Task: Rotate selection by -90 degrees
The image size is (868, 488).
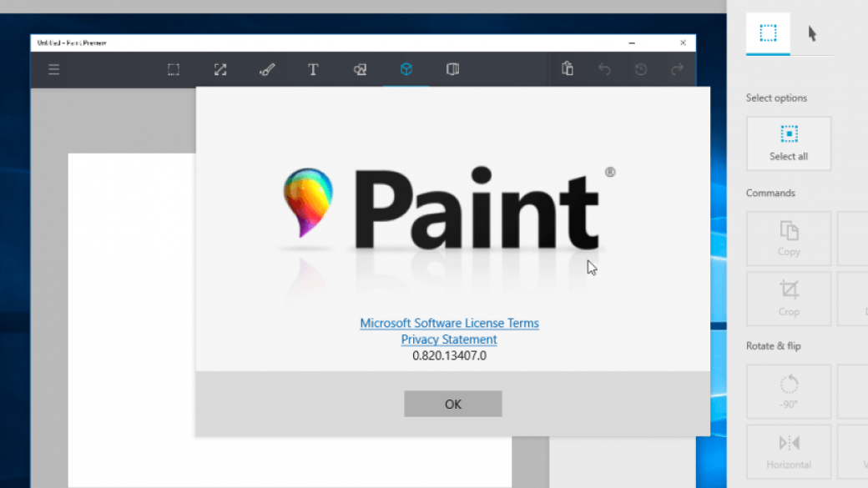Action: (x=789, y=391)
